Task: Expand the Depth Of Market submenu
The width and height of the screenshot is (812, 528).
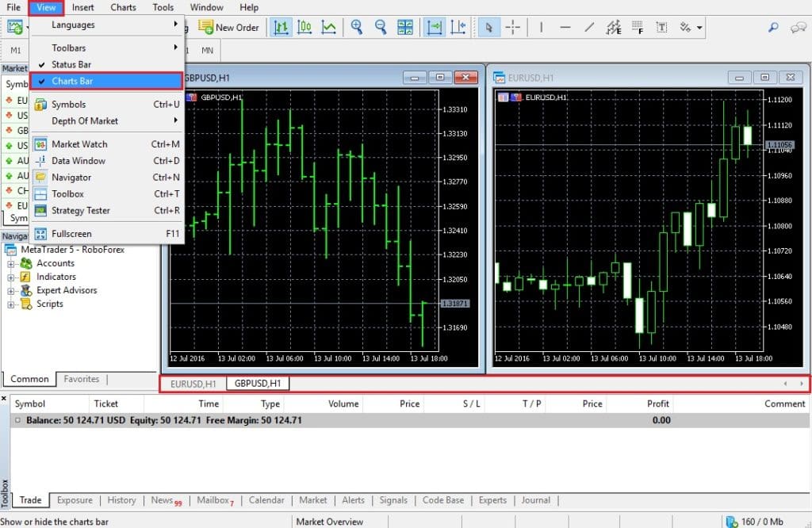Action: click(x=106, y=121)
